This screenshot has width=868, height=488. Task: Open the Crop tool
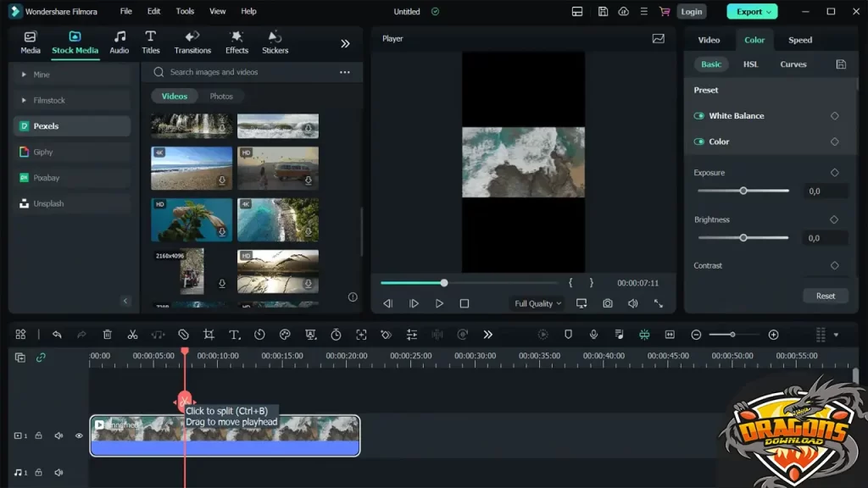209,334
